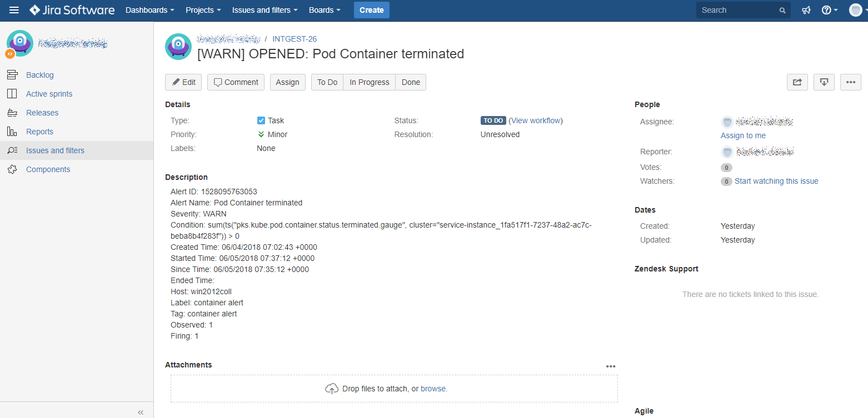Click the Reports bar chart icon

point(12,132)
